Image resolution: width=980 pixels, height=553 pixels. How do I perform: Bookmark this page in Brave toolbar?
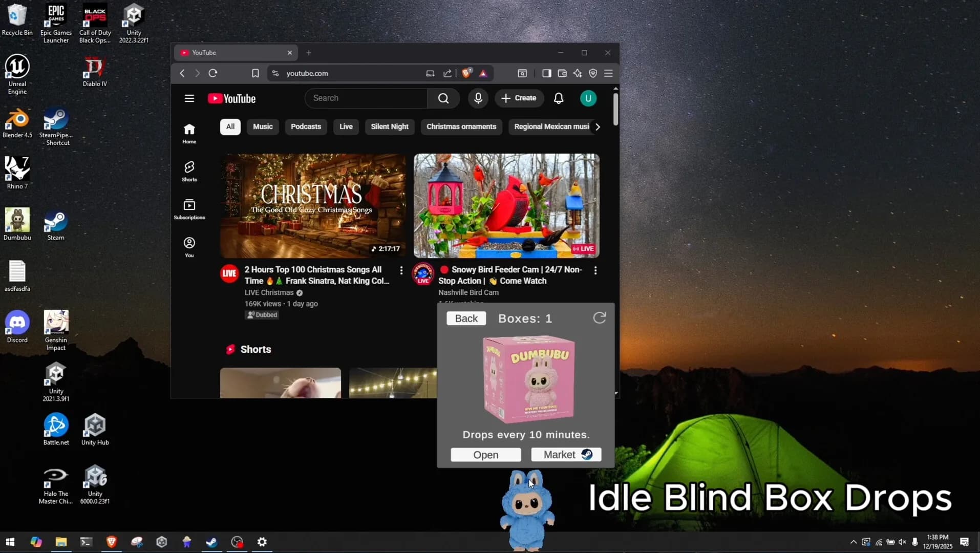(x=255, y=73)
